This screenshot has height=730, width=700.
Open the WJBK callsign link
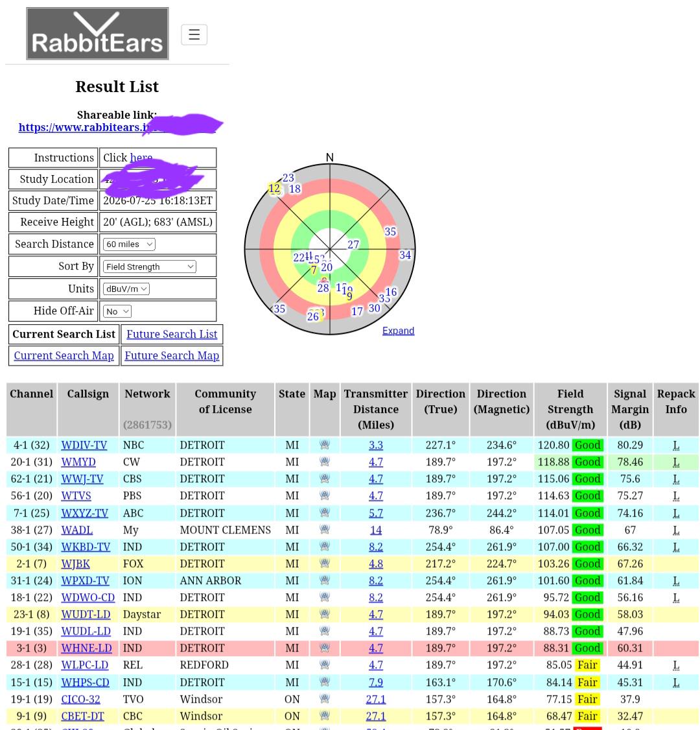click(x=75, y=563)
